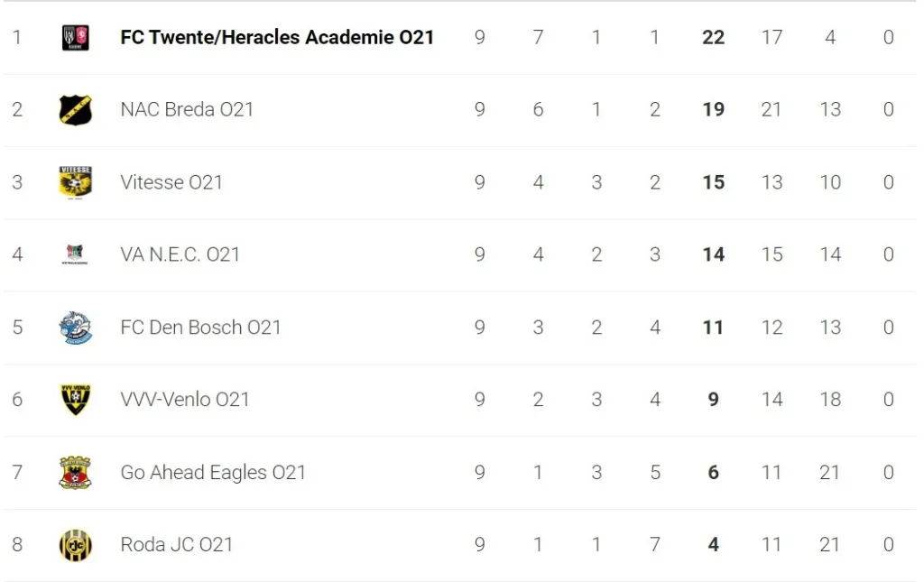Screen dimensions: 924x582
Task: Click the Go Ahead Eagles club crest
Action: (76, 472)
